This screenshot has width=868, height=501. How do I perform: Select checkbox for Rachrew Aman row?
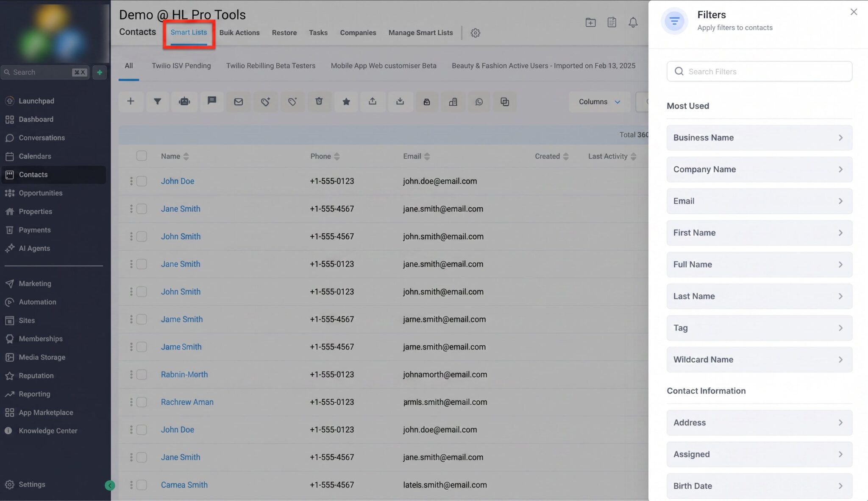point(142,402)
